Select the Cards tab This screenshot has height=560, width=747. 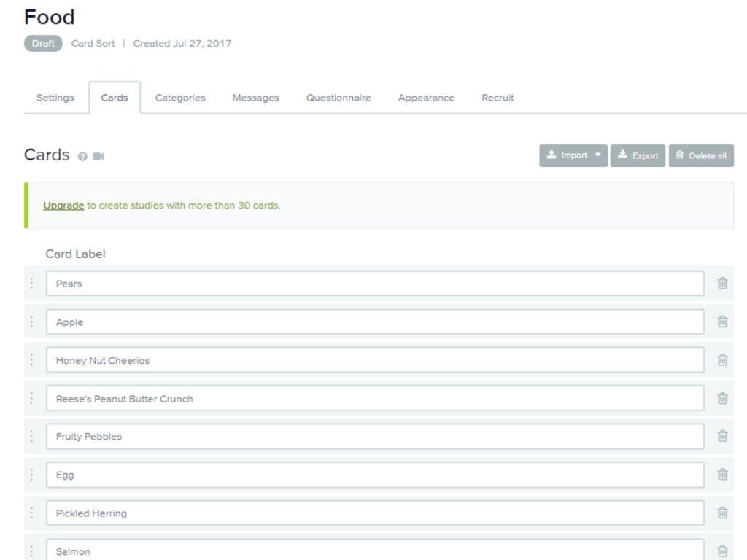click(x=115, y=98)
